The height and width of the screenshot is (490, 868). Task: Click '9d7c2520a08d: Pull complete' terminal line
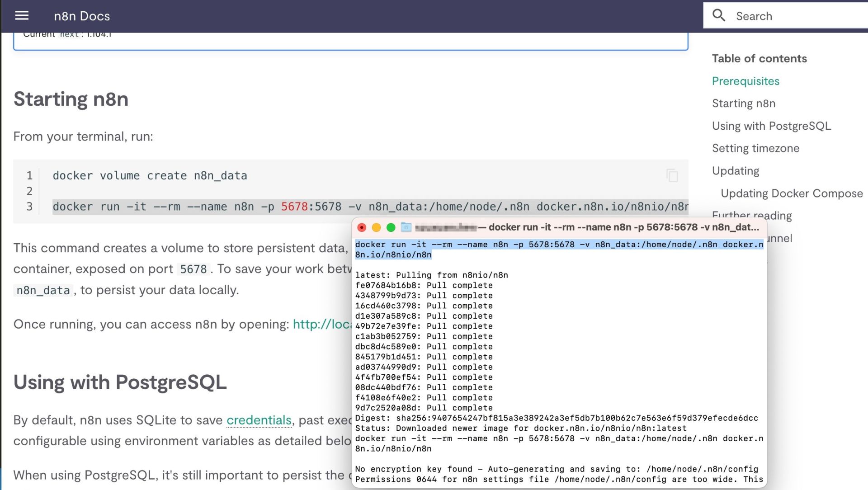424,408
